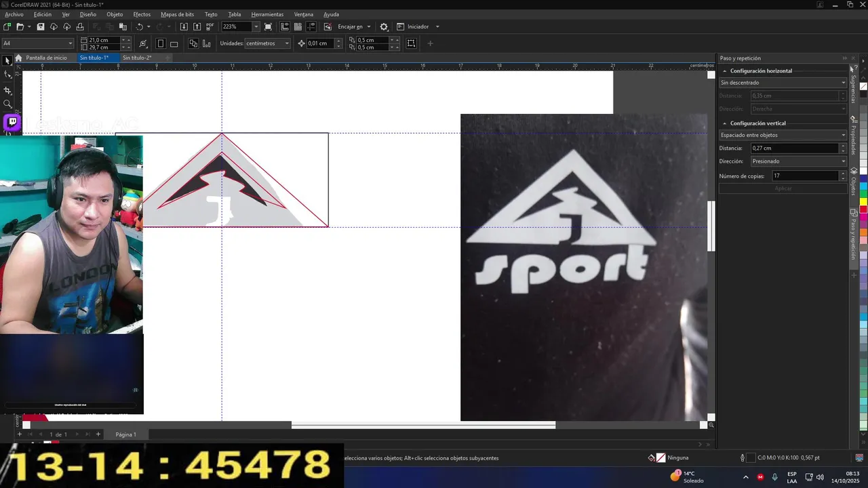868x488 pixels.
Task: Select Portrait page orientation
Action: tap(161, 43)
